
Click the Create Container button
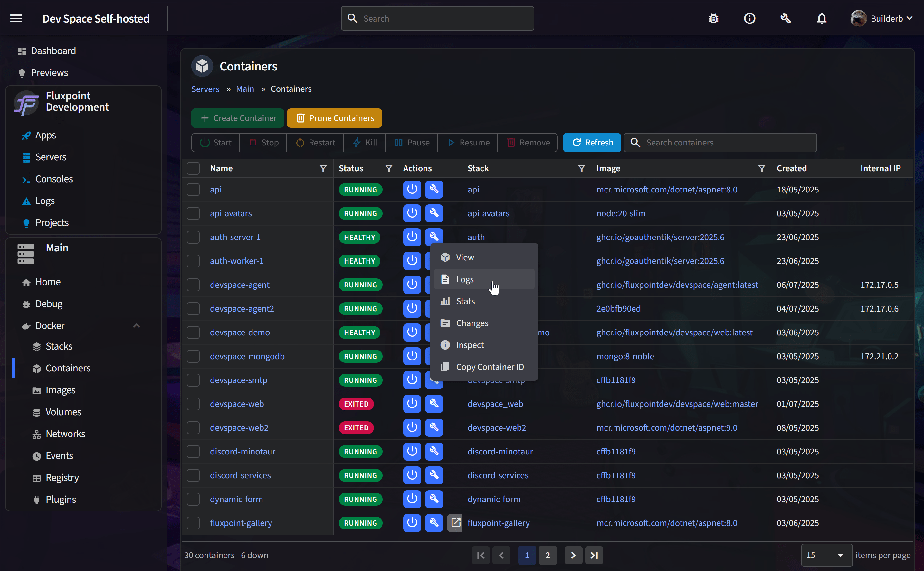click(238, 118)
